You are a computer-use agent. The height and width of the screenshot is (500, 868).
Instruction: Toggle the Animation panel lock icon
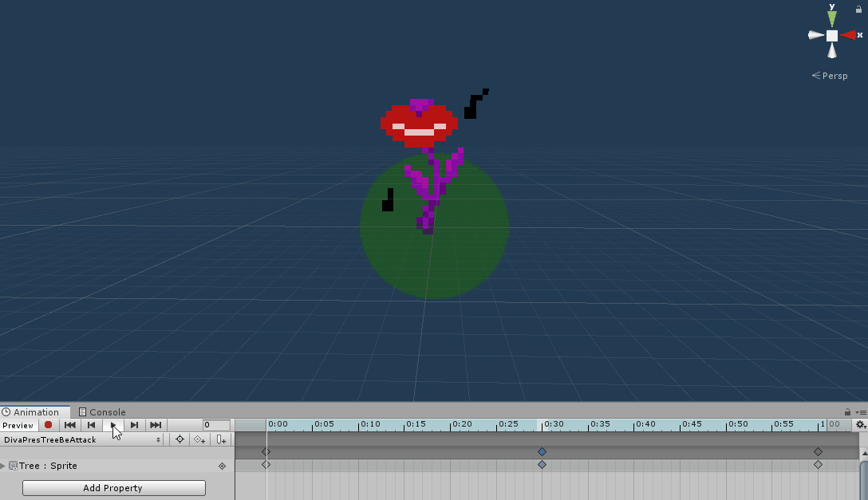pos(847,411)
